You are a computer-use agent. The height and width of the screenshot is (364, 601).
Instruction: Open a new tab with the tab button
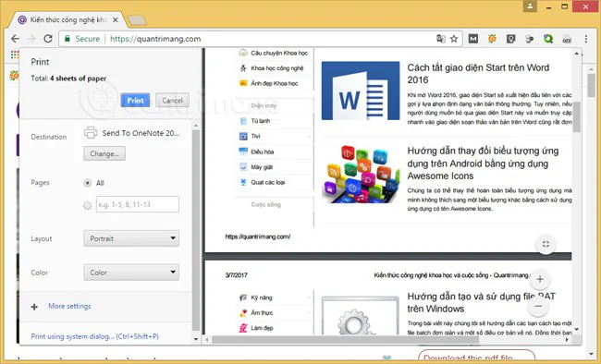(137, 20)
